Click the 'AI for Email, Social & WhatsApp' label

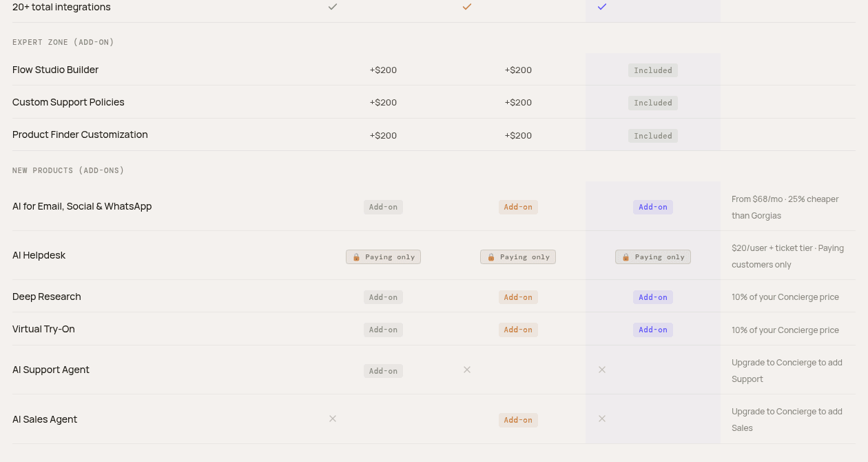tap(82, 206)
